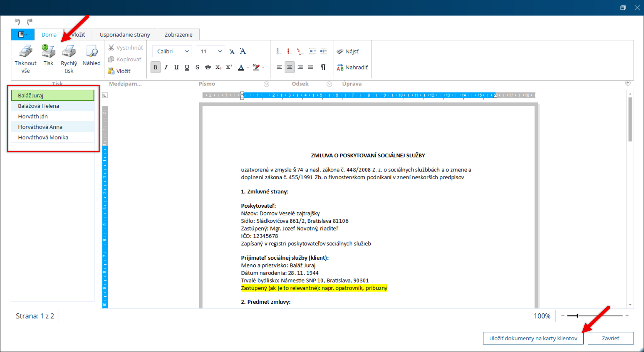Click Nahradiť replace icon
Image resolution: width=644 pixels, height=352 pixels.
(x=340, y=67)
